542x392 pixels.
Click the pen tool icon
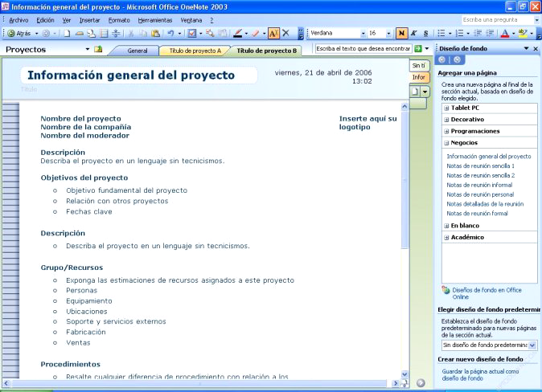(238, 34)
